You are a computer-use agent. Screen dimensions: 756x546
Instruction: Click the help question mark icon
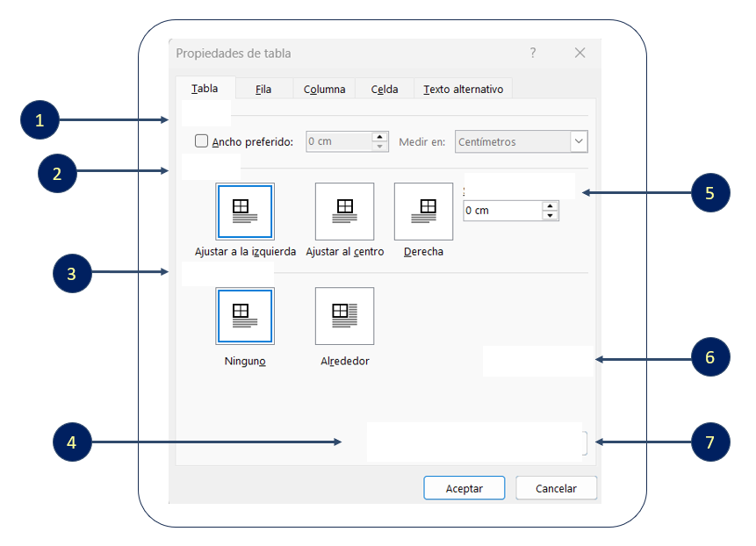tap(532, 54)
